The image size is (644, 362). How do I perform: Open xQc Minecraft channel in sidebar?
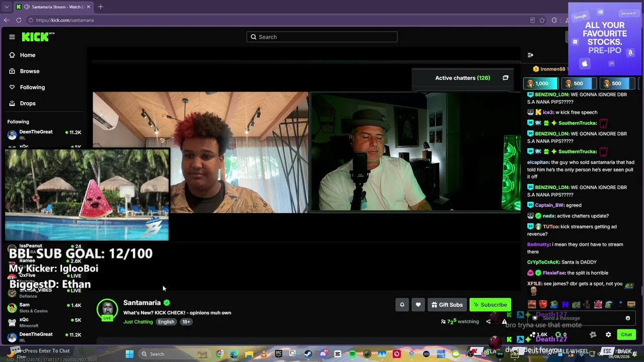tap(44, 322)
